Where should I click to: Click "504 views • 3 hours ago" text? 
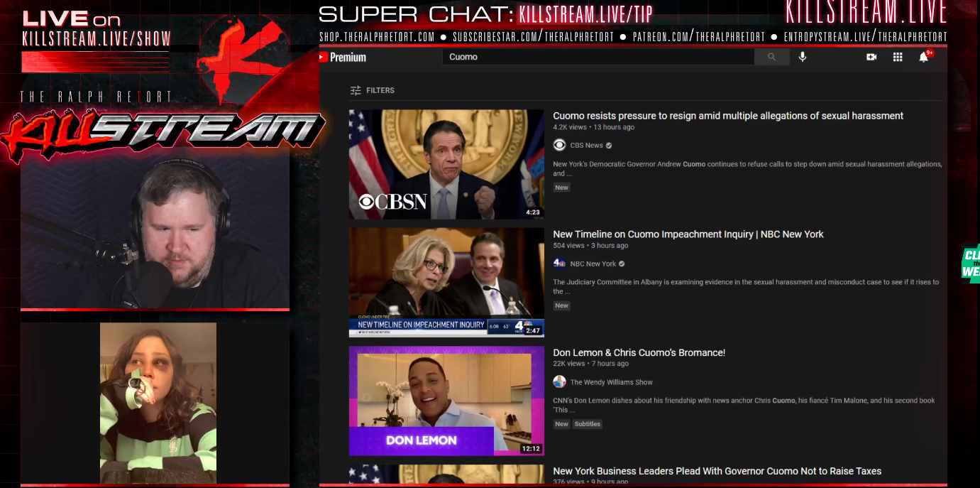click(590, 246)
